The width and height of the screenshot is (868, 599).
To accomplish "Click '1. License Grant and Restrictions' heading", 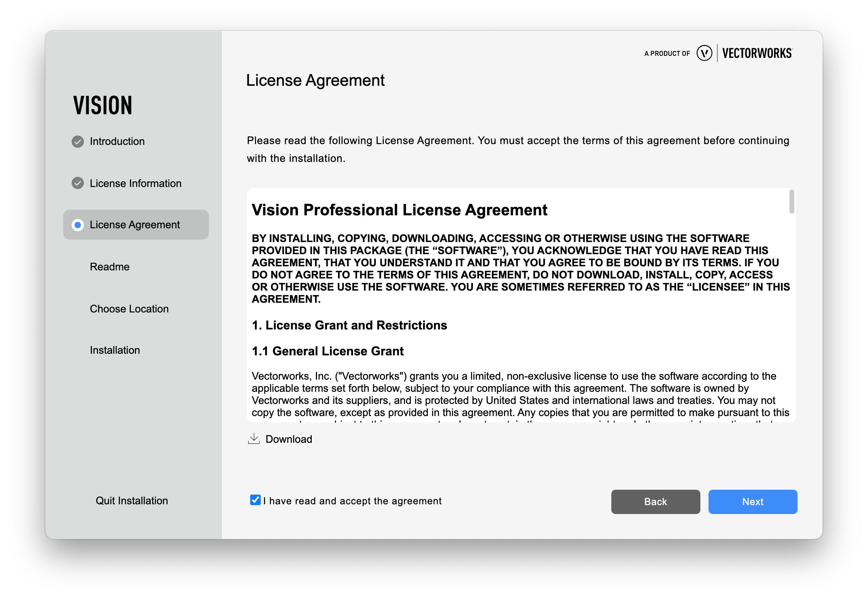I will [349, 325].
